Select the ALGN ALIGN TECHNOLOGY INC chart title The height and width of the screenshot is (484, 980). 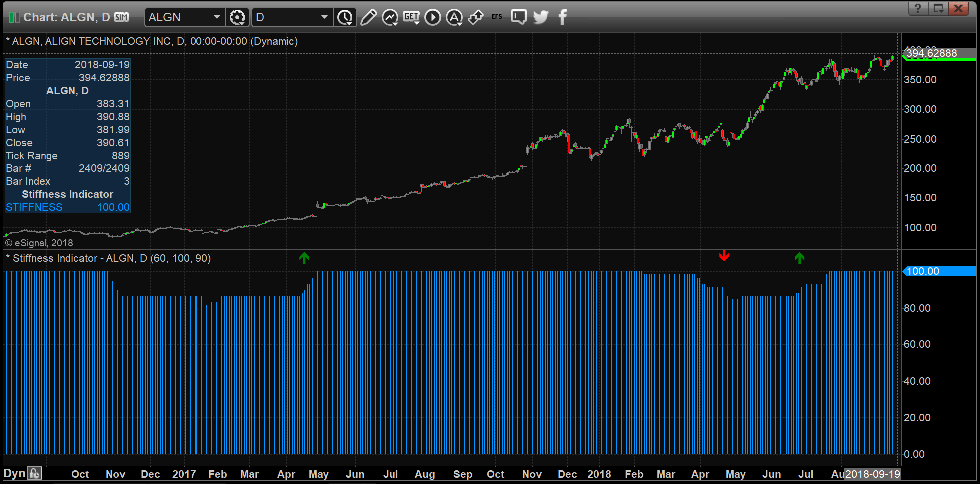click(152, 41)
